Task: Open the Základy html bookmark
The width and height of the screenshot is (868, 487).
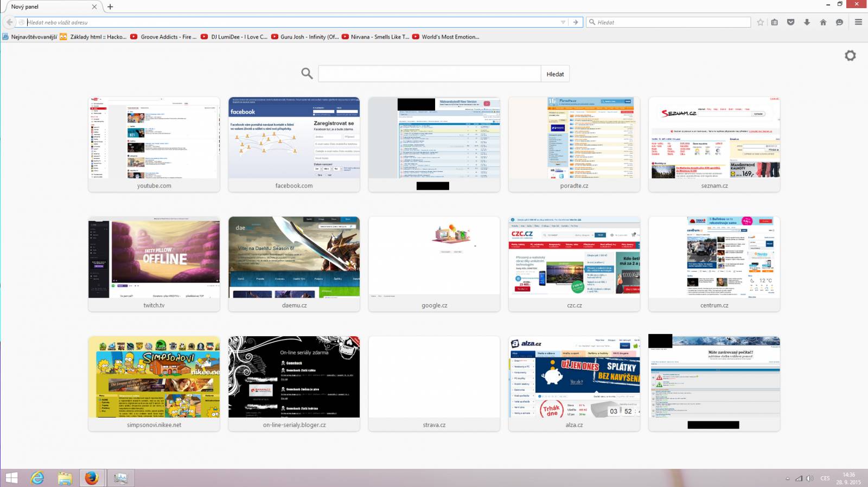Action: [93, 37]
